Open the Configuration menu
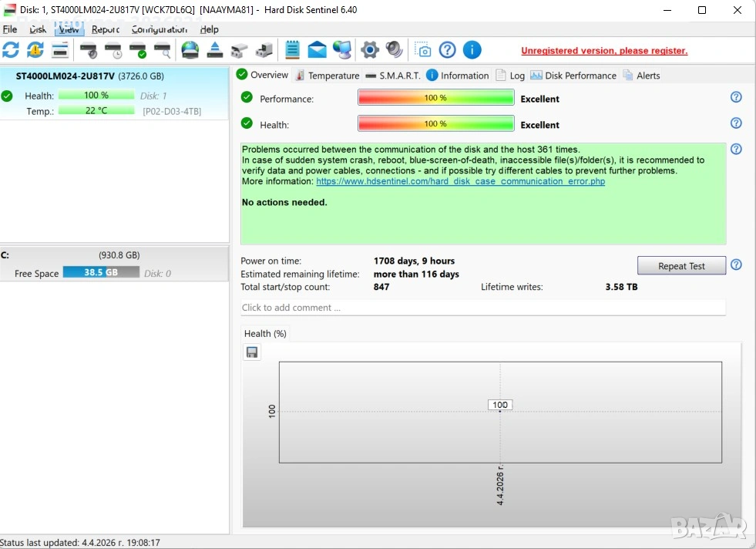 click(x=159, y=29)
